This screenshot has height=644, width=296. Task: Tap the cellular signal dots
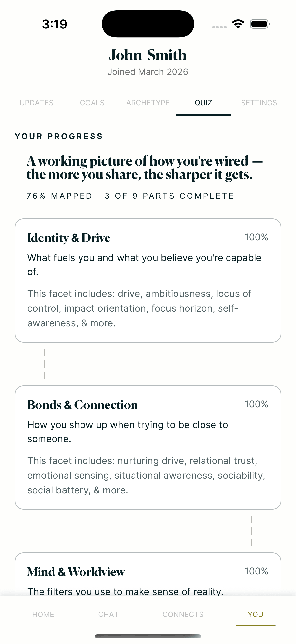(x=219, y=27)
